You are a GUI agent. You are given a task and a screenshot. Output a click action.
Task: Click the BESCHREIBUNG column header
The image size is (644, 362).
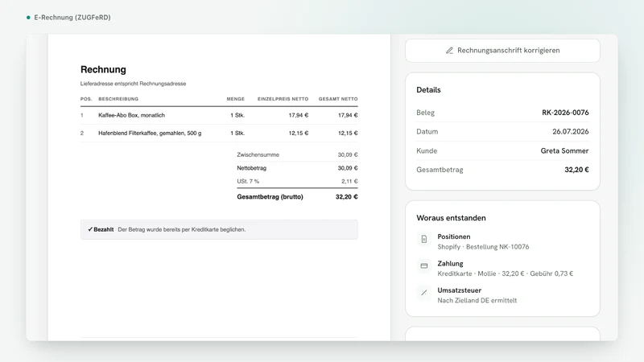point(118,99)
